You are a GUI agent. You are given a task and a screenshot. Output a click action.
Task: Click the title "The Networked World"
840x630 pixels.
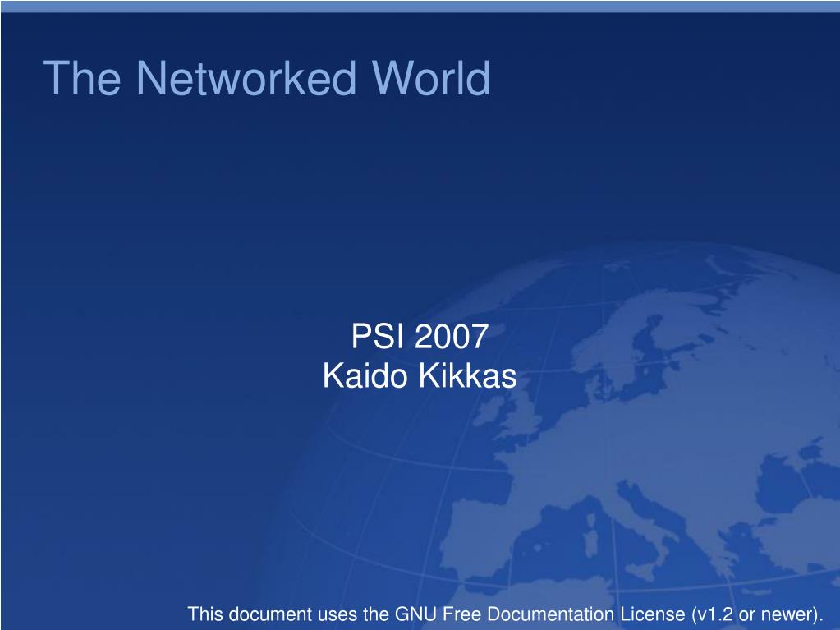click(266, 78)
